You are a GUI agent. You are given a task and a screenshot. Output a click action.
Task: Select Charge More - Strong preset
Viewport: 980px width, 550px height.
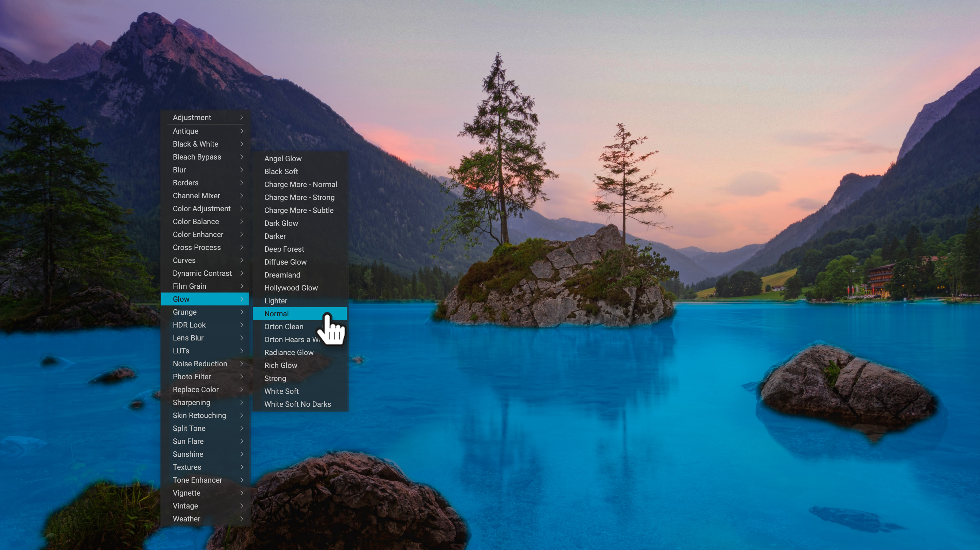pyautogui.click(x=299, y=197)
